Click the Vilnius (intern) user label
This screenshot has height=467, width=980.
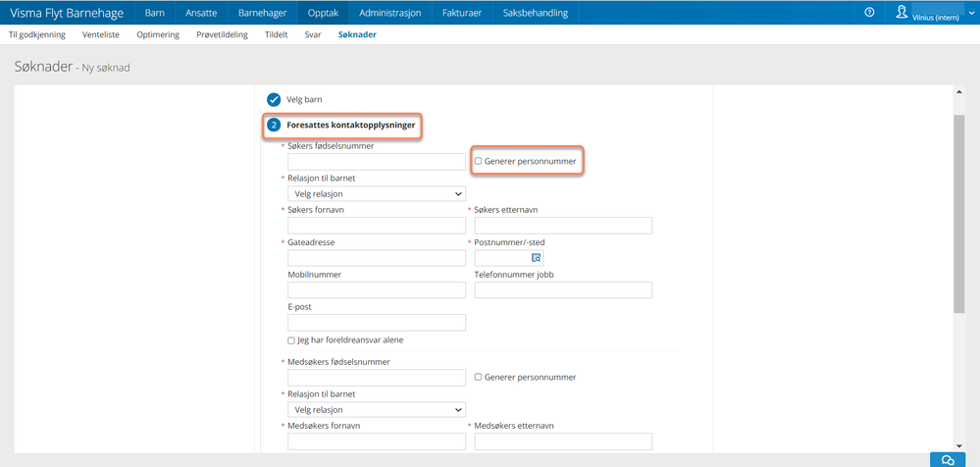pos(936,18)
